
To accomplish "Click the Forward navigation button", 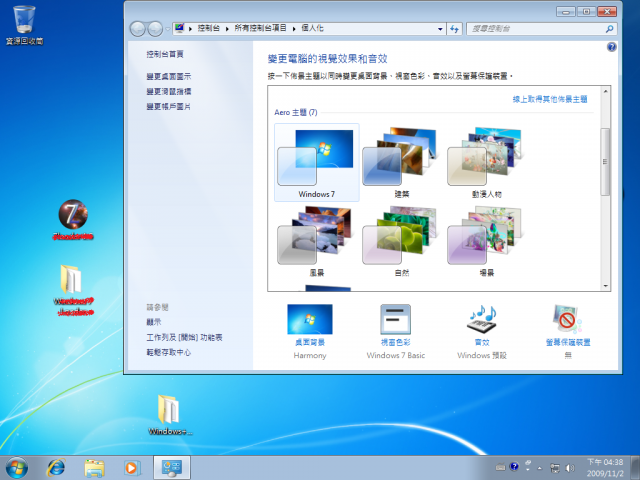I will (x=155, y=29).
